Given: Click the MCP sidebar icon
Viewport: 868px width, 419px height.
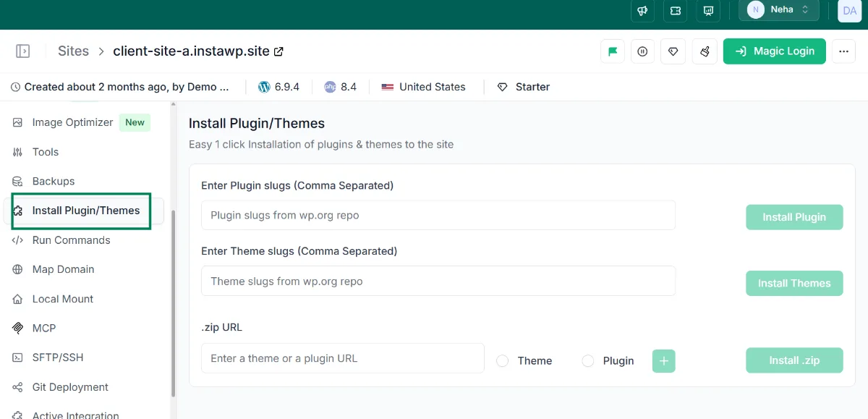Looking at the screenshot, I should 18,328.
